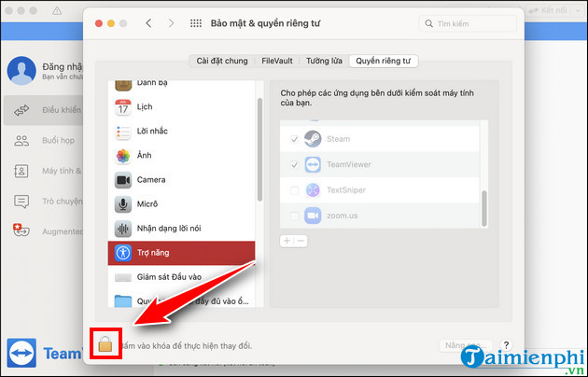
Task: Select the Lịch calendar icon
Action: coord(123,107)
